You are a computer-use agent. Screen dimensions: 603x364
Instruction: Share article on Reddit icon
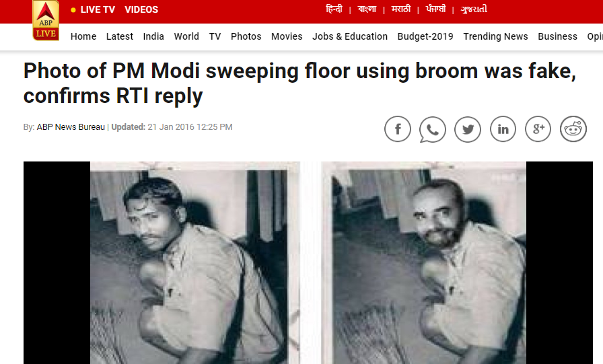pos(573,129)
